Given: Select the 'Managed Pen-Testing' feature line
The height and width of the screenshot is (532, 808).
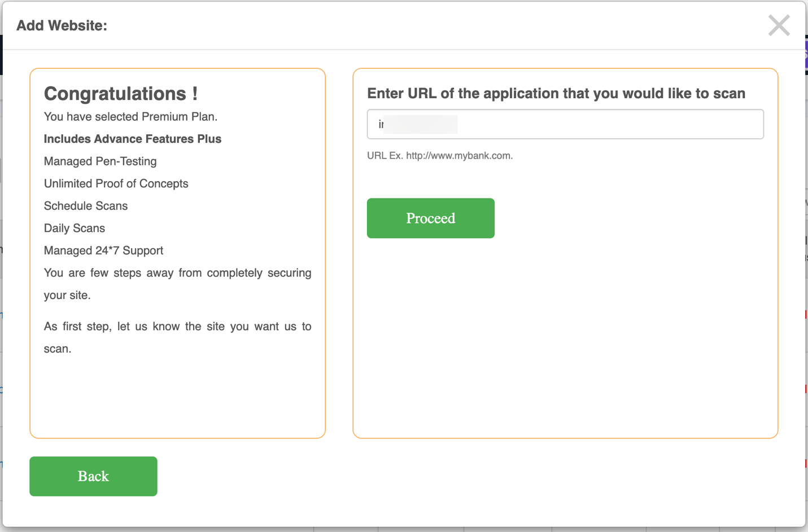Looking at the screenshot, I should [x=101, y=161].
